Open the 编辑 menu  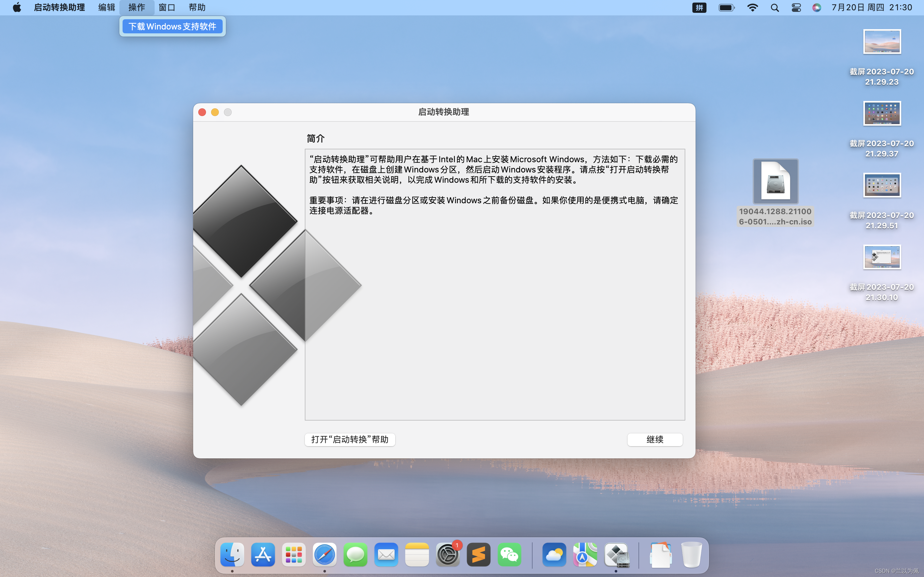click(107, 8)
